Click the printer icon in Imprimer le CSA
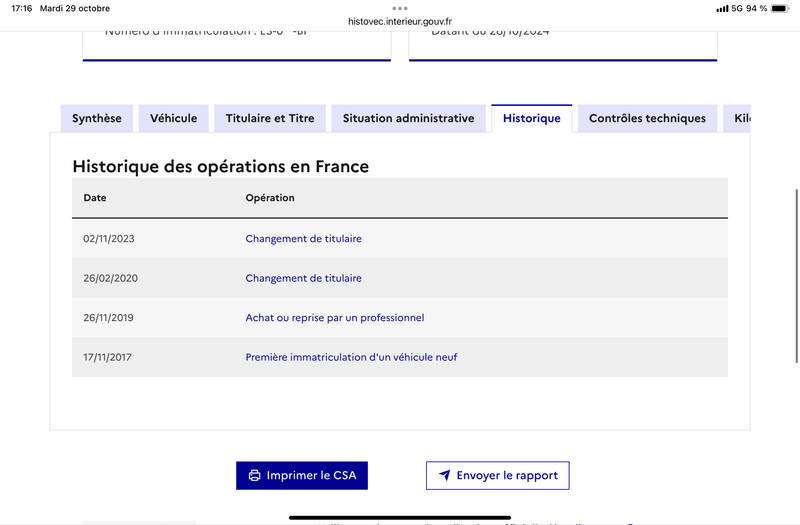This screenshot has height=525, width=800. [254, 476]
